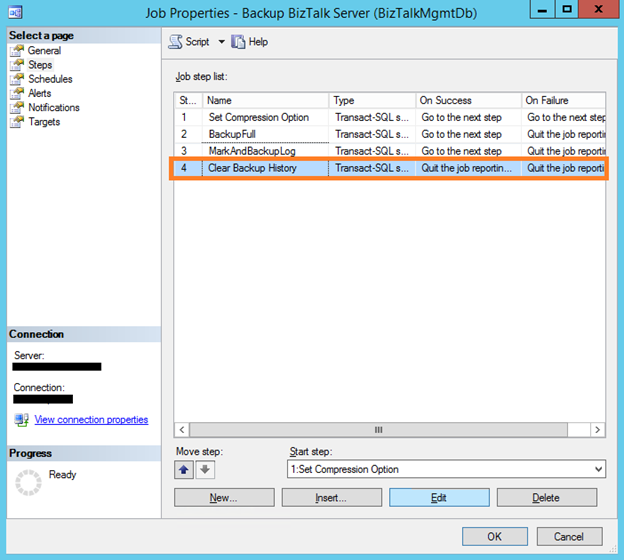Select step 'Set Compression Option'

pos(390,117)
